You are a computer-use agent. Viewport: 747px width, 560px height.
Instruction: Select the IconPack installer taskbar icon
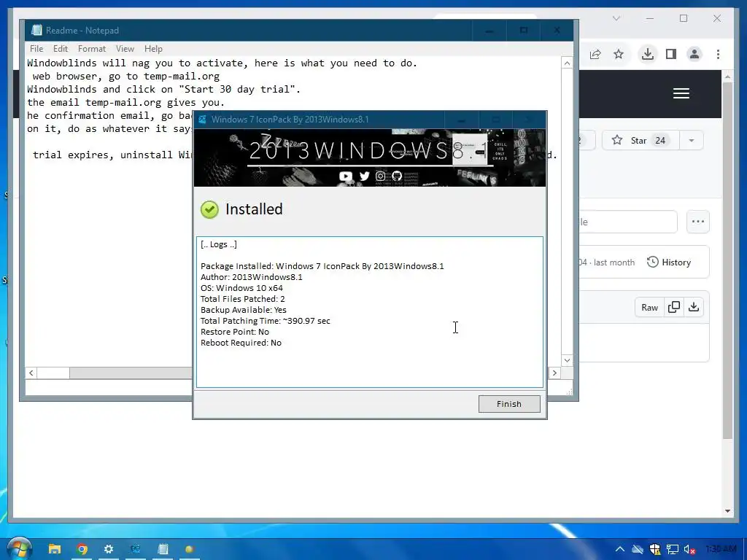tap(136, 549)
